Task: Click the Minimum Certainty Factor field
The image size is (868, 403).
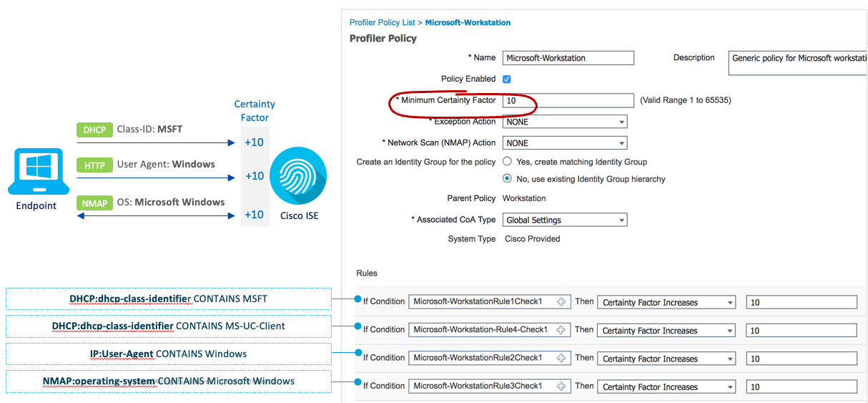Action: click(x=568, y=101)
